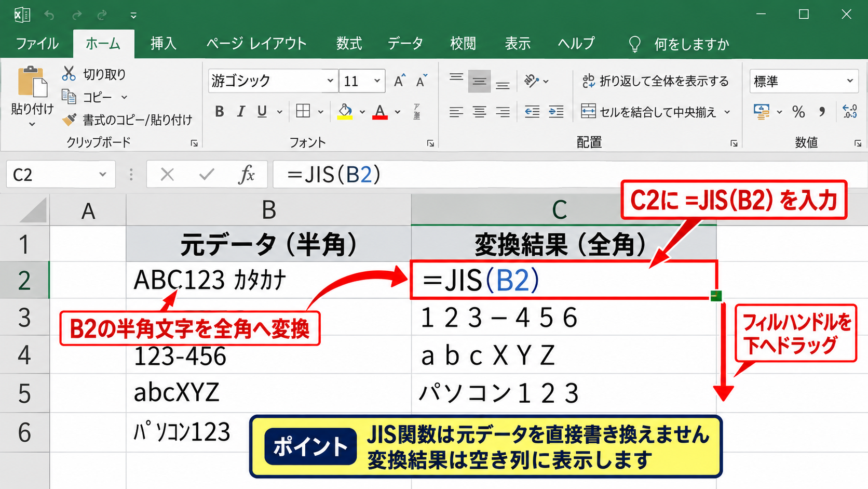
Task: Align cell text right
Action: click(502, 112)
